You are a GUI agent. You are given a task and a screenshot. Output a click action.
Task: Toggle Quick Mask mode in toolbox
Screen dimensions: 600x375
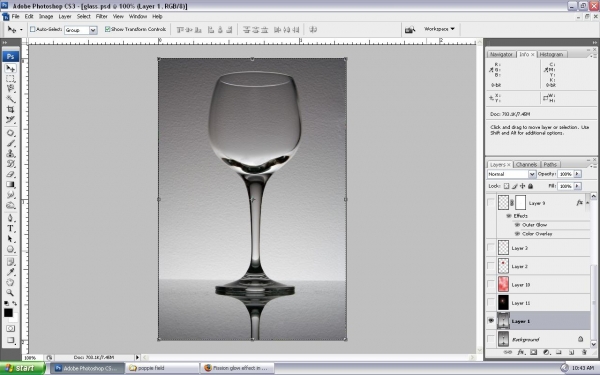10,329
